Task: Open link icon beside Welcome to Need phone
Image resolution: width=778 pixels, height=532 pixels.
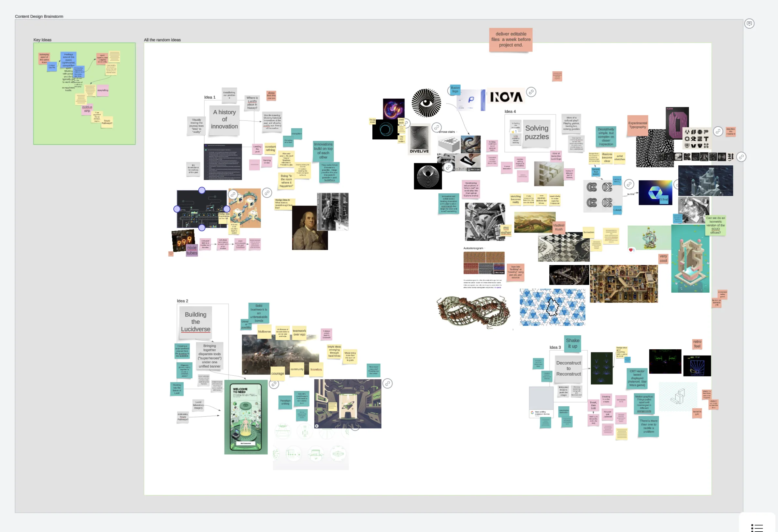Action: [274, 384]
